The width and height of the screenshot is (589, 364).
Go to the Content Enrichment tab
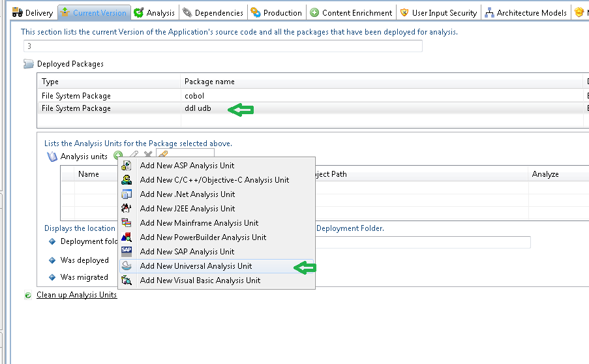(352, 12)
